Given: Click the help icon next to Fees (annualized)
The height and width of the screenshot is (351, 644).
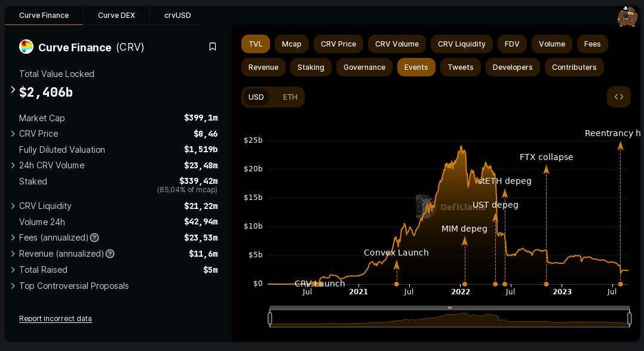Looking at the screenshot, I should (94, 238).
